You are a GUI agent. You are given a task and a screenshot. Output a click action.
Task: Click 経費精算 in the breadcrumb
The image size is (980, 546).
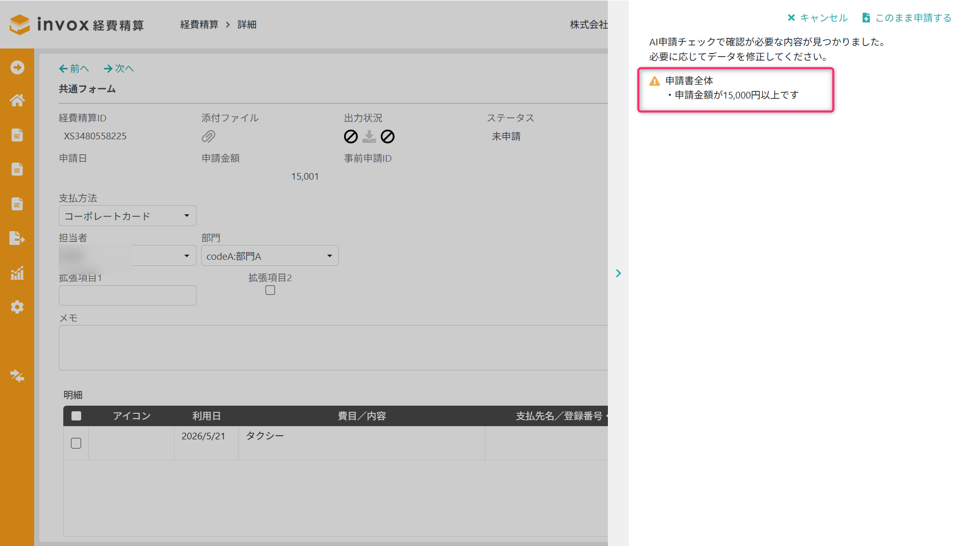tap(199, 24)
